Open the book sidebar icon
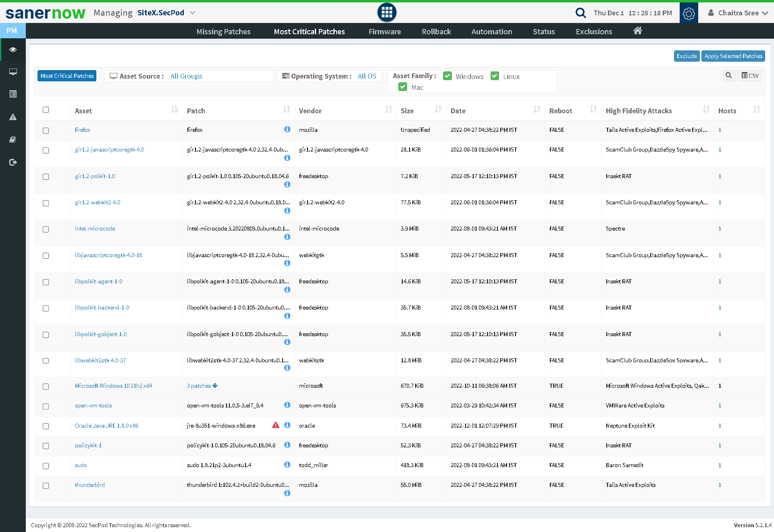The width and height of the screenshot is (774, 532). [x=13, y=139]
